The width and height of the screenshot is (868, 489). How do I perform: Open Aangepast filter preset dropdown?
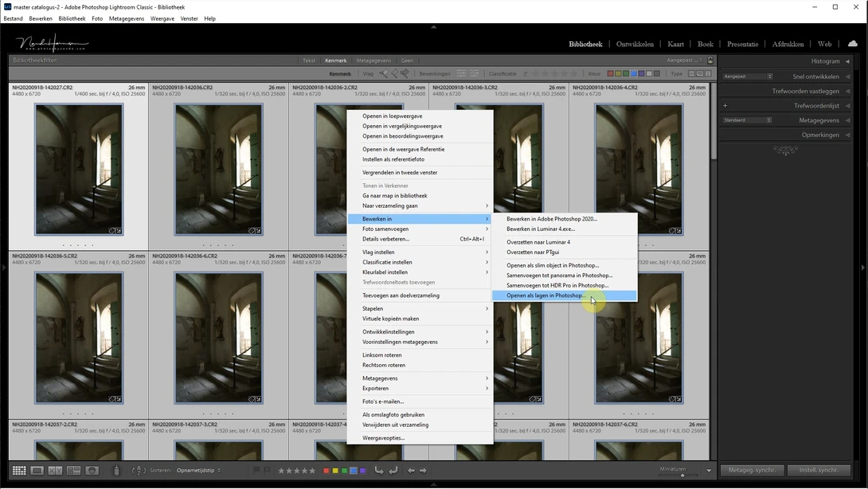coord(684,61)
